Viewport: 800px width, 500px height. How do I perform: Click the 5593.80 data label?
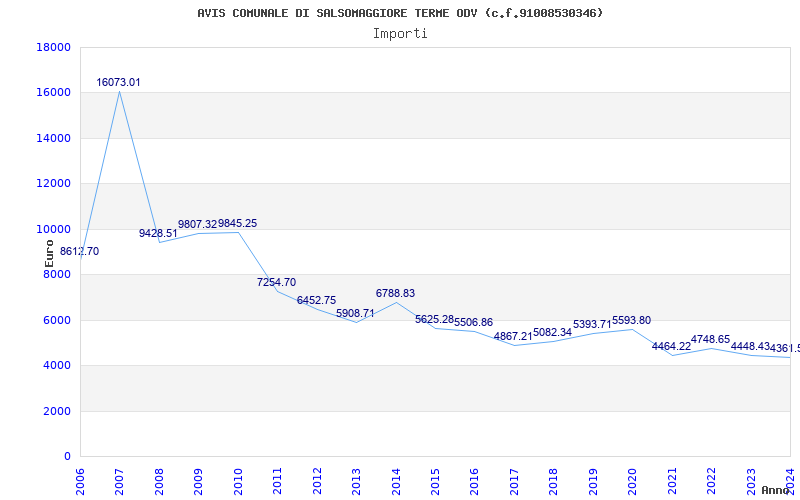632,320
